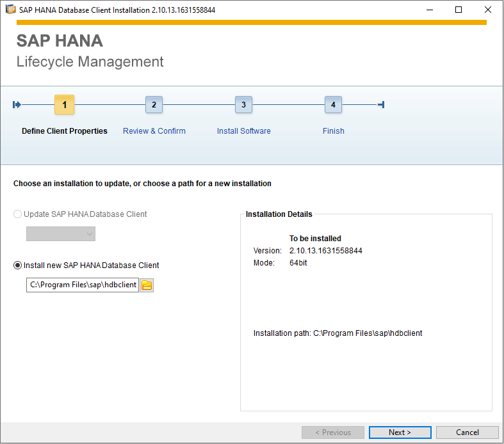
Task: Go to Install Software step
Action: (x=243, y=131)
